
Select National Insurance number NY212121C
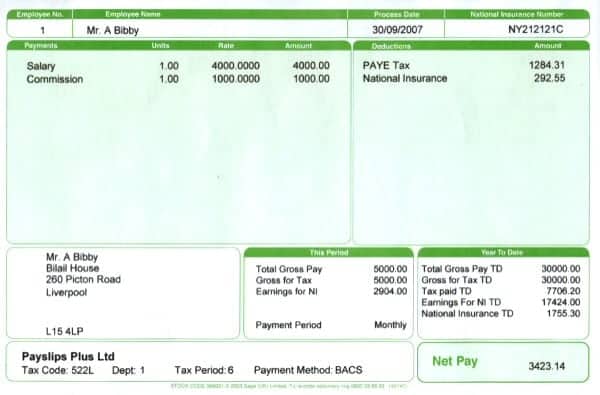535,29
